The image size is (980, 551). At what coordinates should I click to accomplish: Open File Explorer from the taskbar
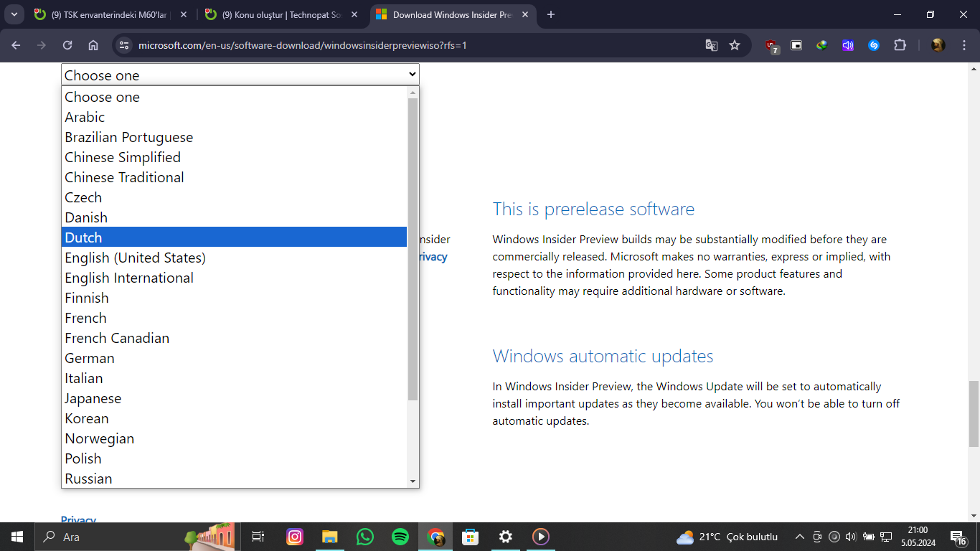coord(330,537)
